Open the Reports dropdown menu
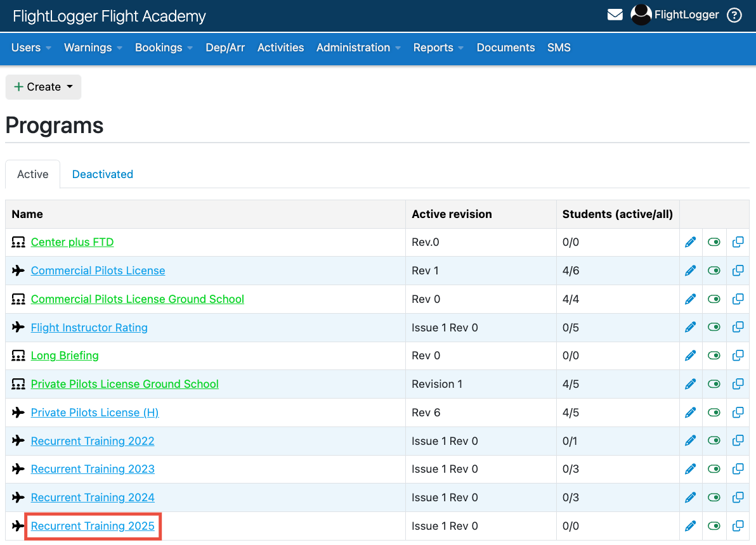The width and height of the screenshot is (756, 545). click(x=438, y=48)
